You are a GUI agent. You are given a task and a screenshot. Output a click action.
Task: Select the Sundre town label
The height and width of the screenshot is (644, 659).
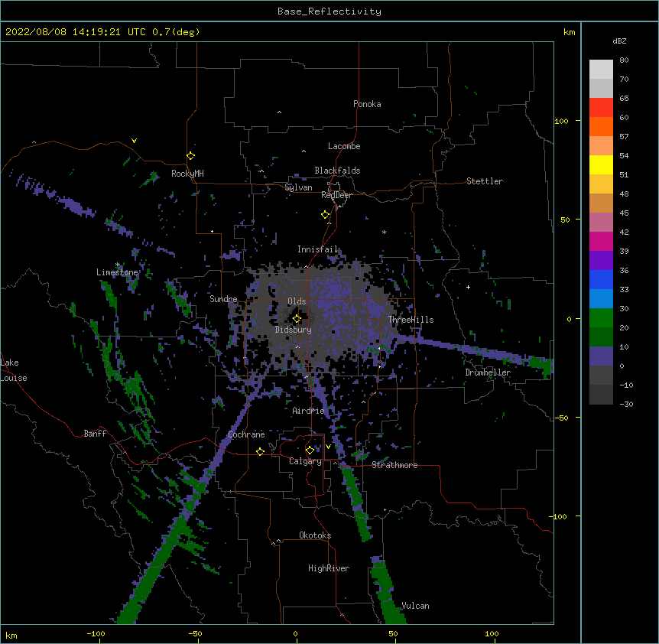(x=223, y=299)
